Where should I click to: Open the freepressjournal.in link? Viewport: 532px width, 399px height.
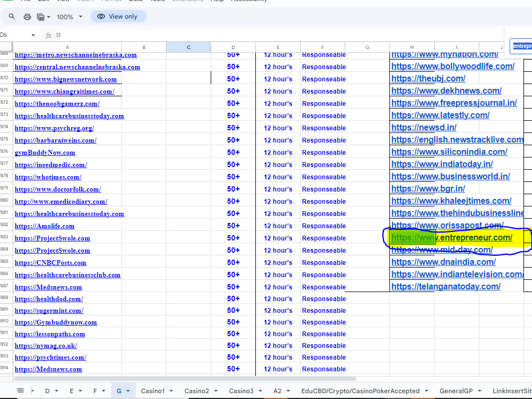coord(454,103)
